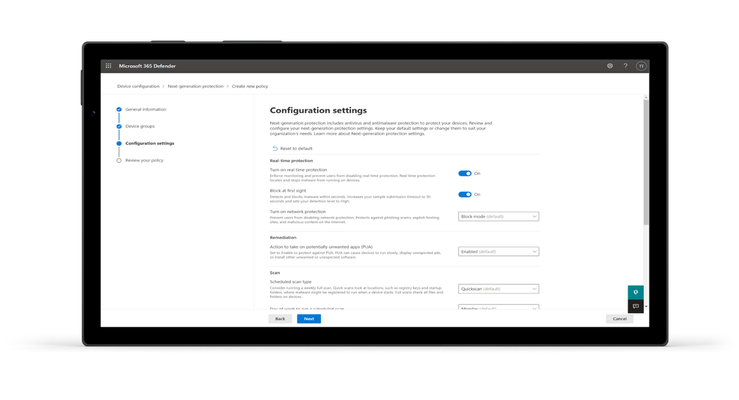Open the dark feedback chat icon
This screenshot has width=739, height=400.
click(x=635, y=306)
